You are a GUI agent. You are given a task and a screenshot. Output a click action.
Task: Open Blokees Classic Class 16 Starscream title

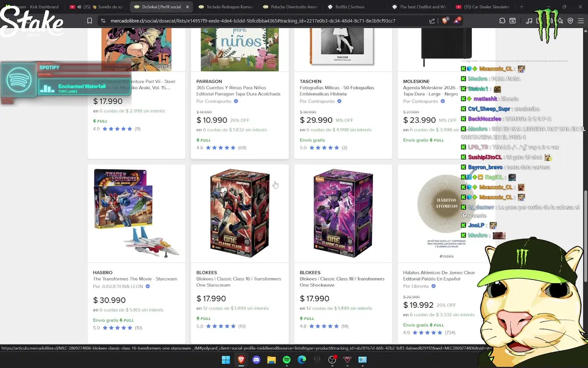click(x=238, y=282)
